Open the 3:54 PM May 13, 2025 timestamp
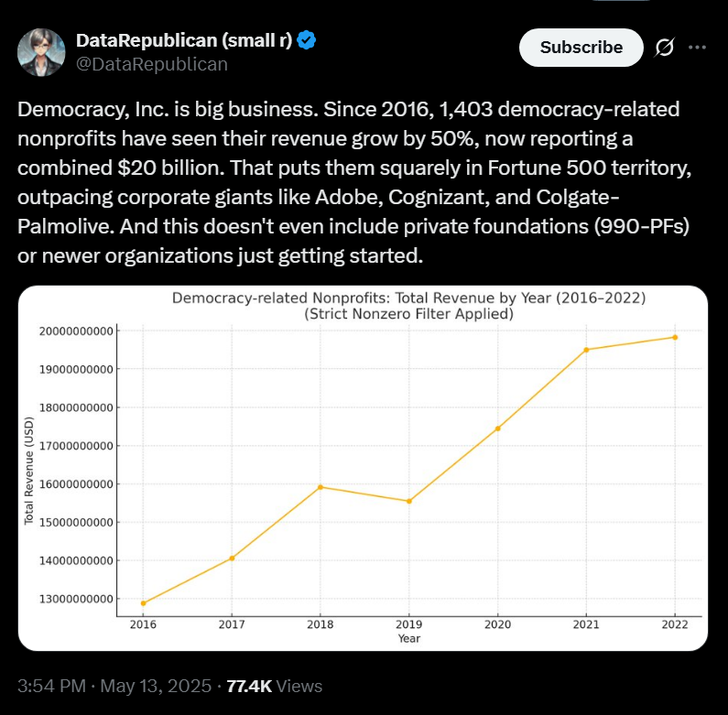The image size is (728, 715). (114, 686)
